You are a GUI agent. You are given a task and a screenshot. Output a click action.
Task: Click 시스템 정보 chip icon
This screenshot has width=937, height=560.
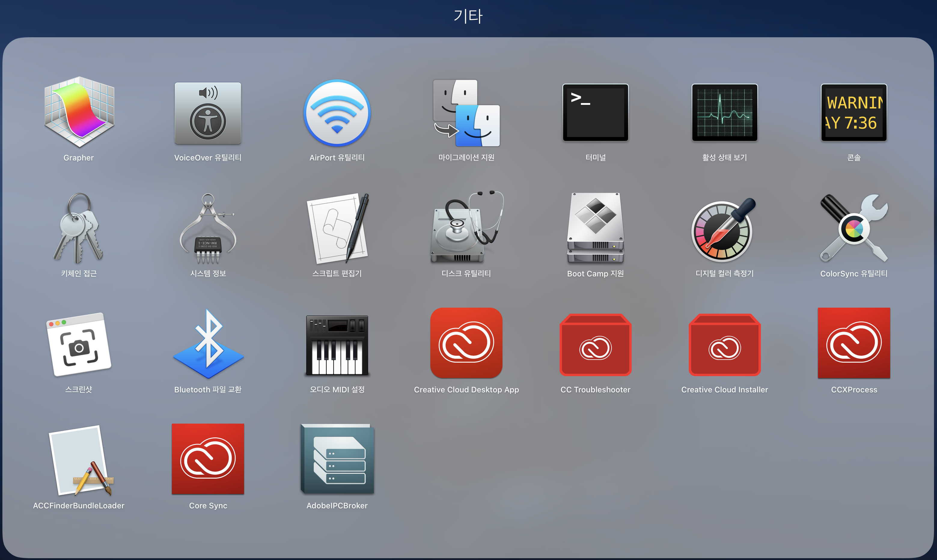tap(208, 228)
